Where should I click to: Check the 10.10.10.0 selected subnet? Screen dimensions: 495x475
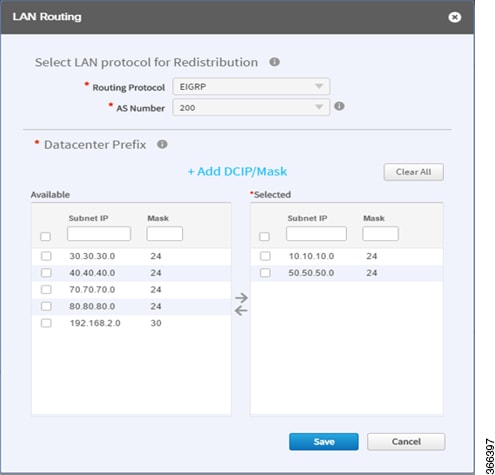[x=265, y=256]
